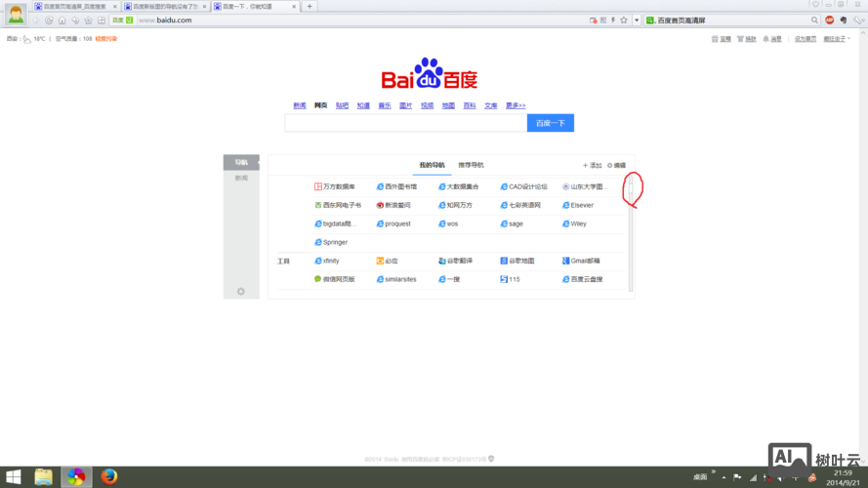
Task: Click the colorful browser icon in taskbar
Action: point(76,477)
